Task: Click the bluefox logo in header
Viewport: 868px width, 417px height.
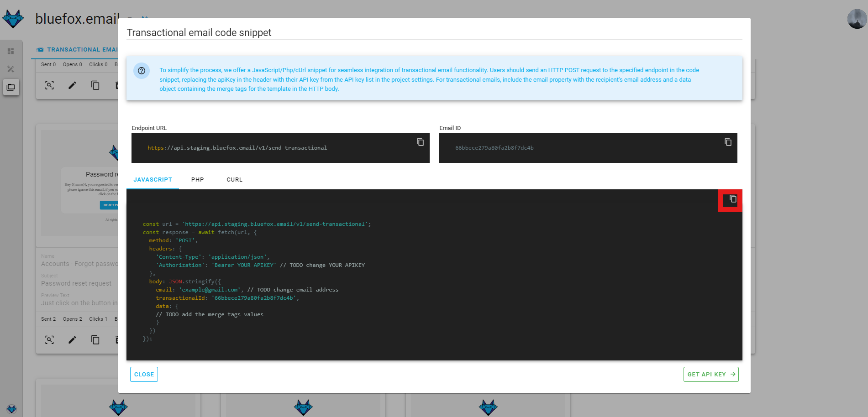Action: point(13,19)
